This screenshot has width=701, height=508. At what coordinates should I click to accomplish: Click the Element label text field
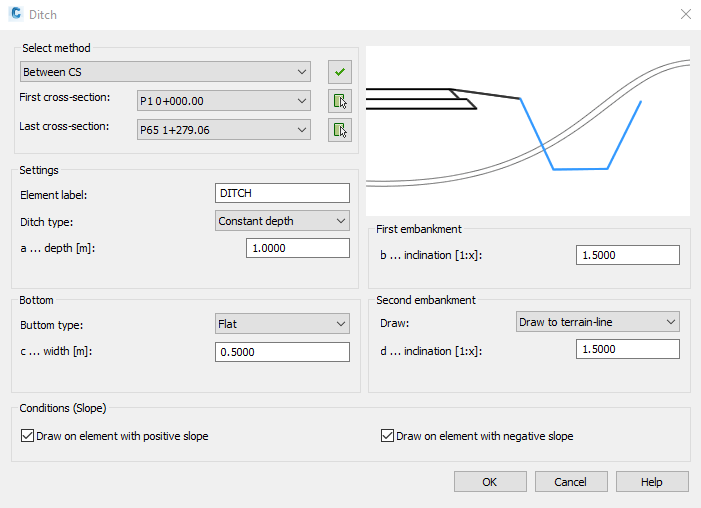[x=282, y=194]
